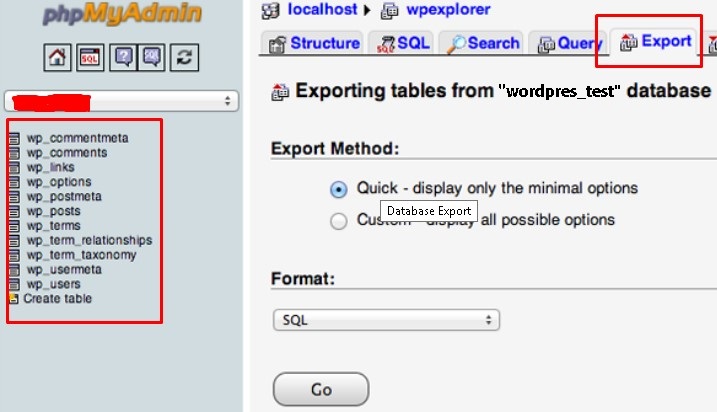The width and height of the screenshot is (717, 412).
Task: Open the wp_postmeta table
Action: click(64, 197)
